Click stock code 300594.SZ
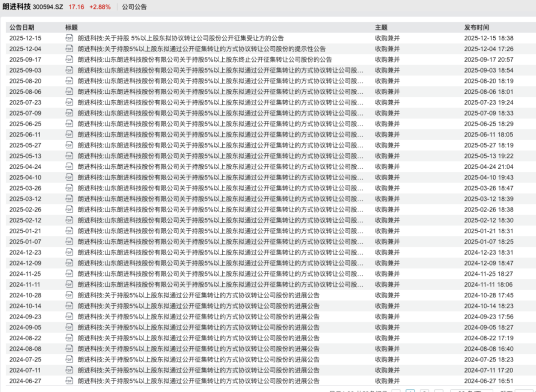The width and height of the screenshot is (536, 392). (x=48, y=7)
